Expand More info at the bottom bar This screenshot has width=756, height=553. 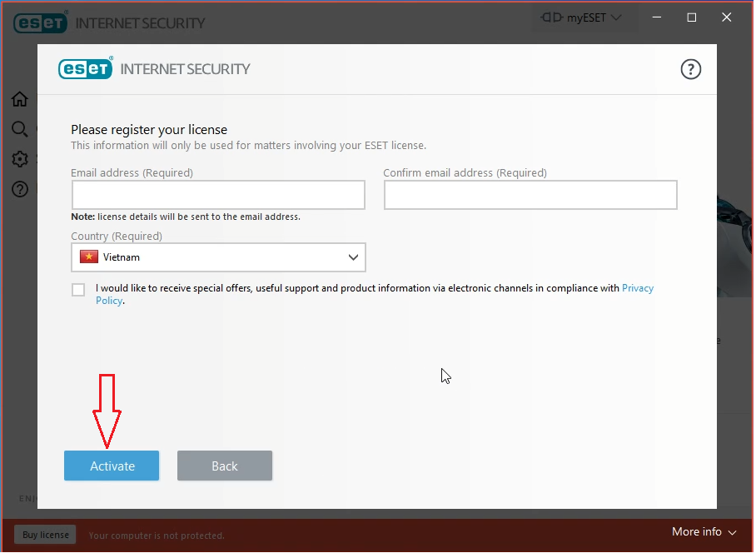pos(706,533)
